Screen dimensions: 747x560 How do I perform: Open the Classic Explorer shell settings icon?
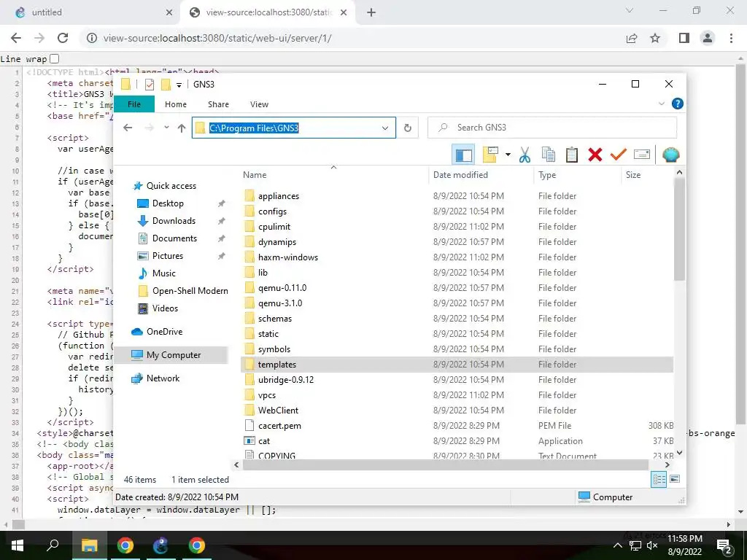point(671,155)
